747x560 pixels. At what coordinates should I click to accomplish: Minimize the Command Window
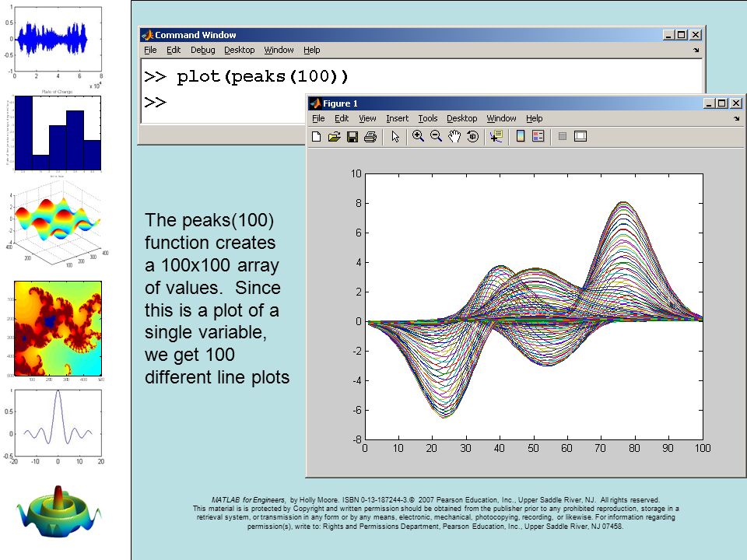669,35
